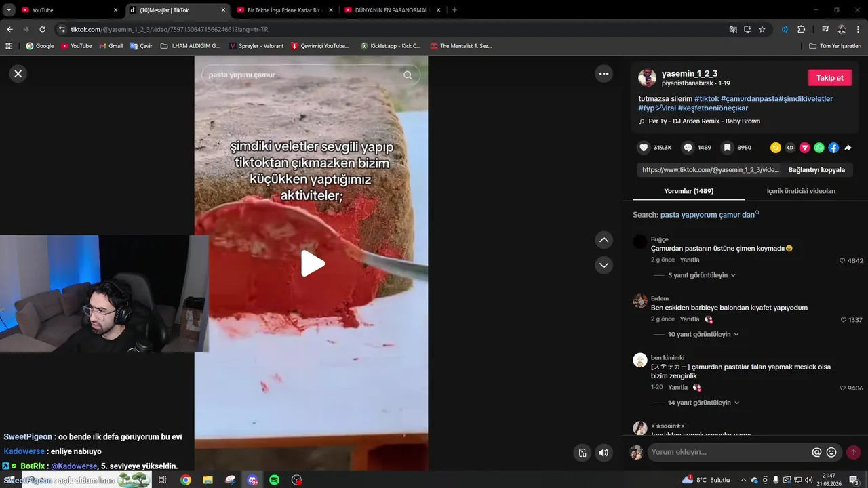Reload the page with refresh icon
The width and height of the screenshot is (868, 488).
tap(42, 29)
